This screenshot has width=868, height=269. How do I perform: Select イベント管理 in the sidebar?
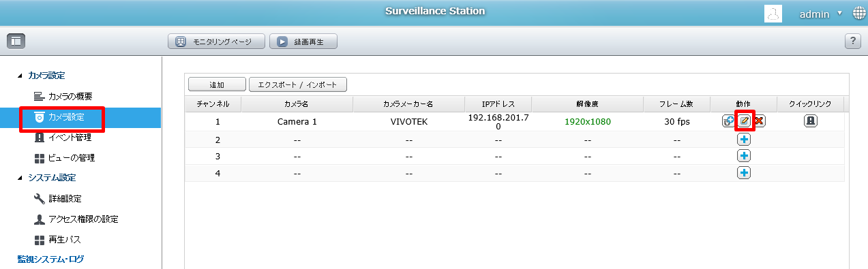(70, 138)
